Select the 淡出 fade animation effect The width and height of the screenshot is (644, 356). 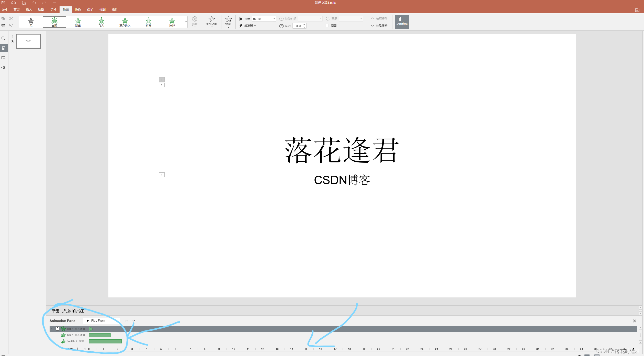click(78, 22)
